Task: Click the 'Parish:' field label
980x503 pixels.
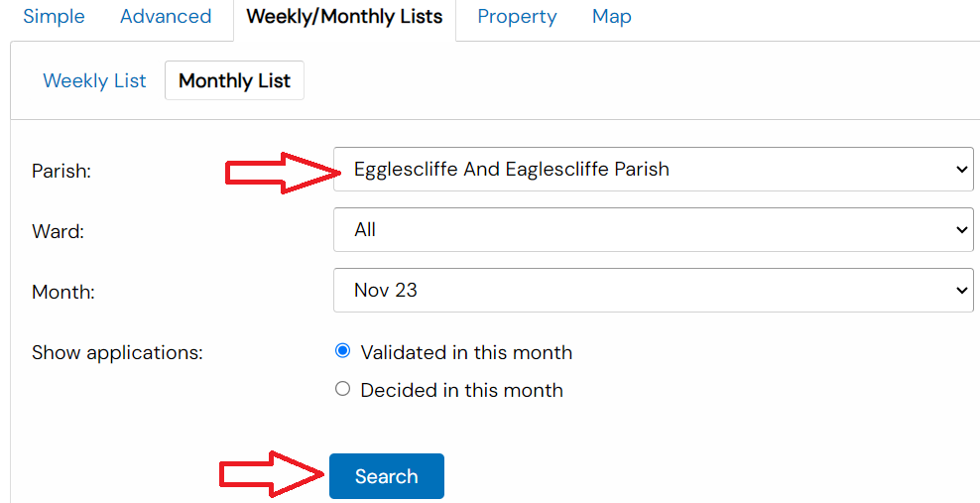Action: [x=61, y=172]
